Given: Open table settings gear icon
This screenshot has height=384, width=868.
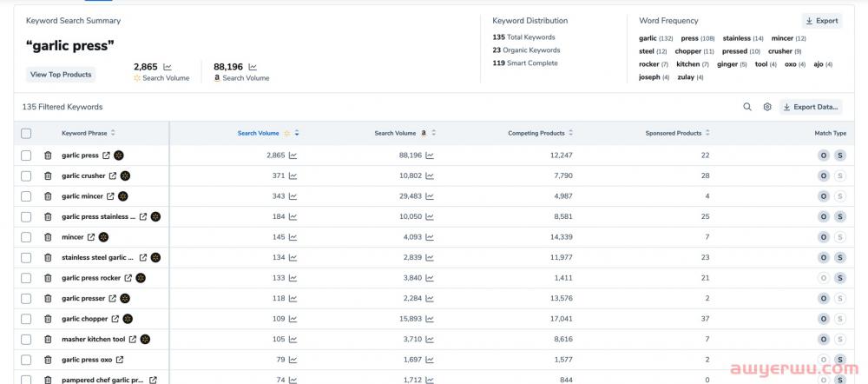Looking at the screenshot, I should coord(767,107).
